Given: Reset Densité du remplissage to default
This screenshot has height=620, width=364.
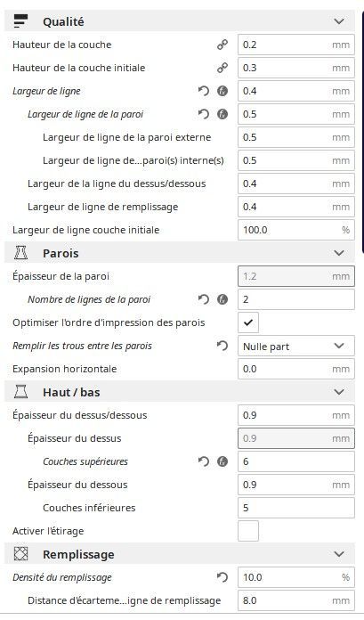Looking at the screenshot, I should point(222,577).
